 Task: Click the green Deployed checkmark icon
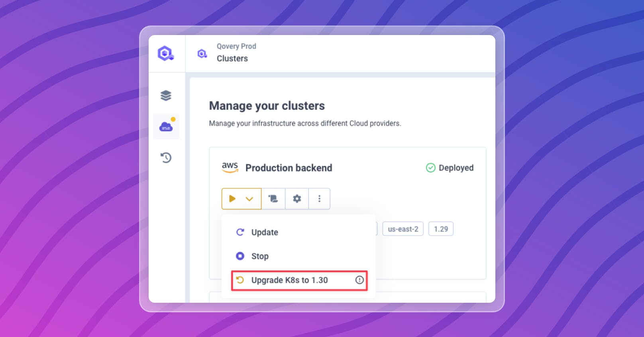(431, 168)
